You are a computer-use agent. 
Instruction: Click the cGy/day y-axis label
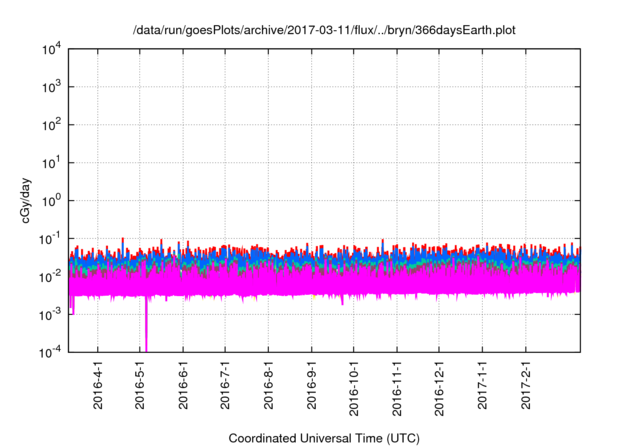click(31, 200)
